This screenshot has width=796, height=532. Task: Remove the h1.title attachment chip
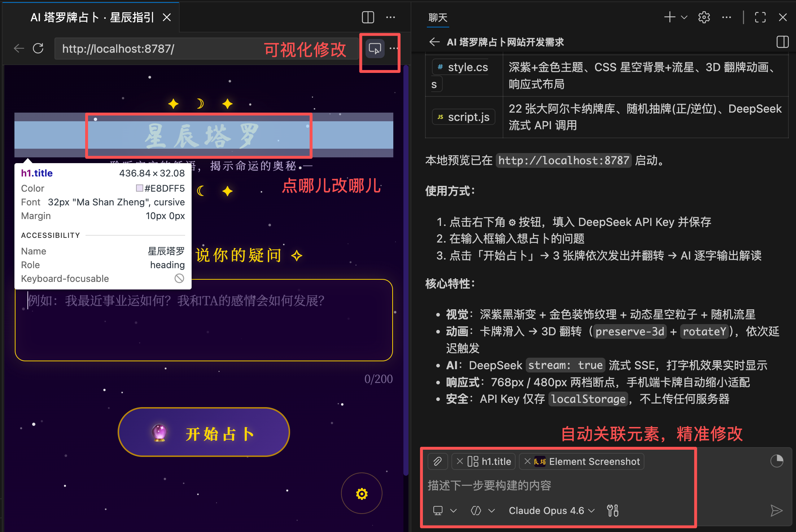click(460, 461)
